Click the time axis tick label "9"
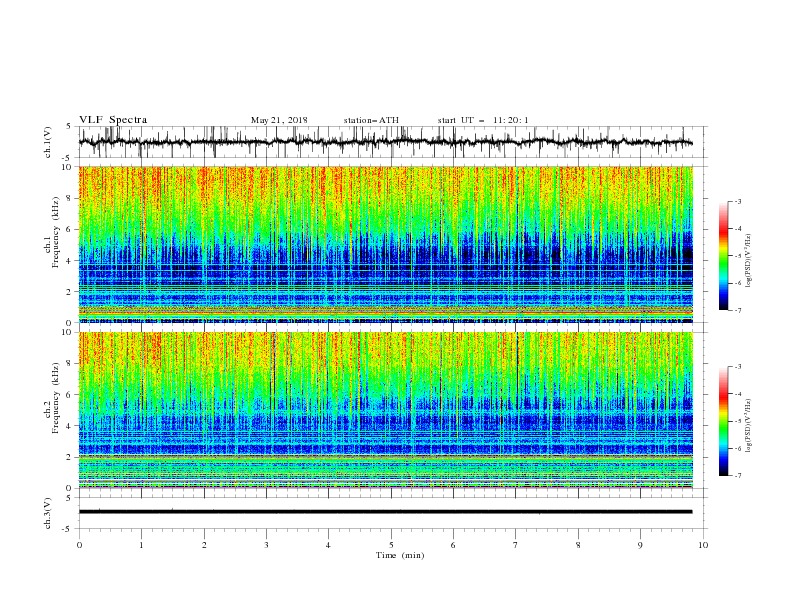The height and width of the screenshot is (612, 792). click(x=640, y=545)
